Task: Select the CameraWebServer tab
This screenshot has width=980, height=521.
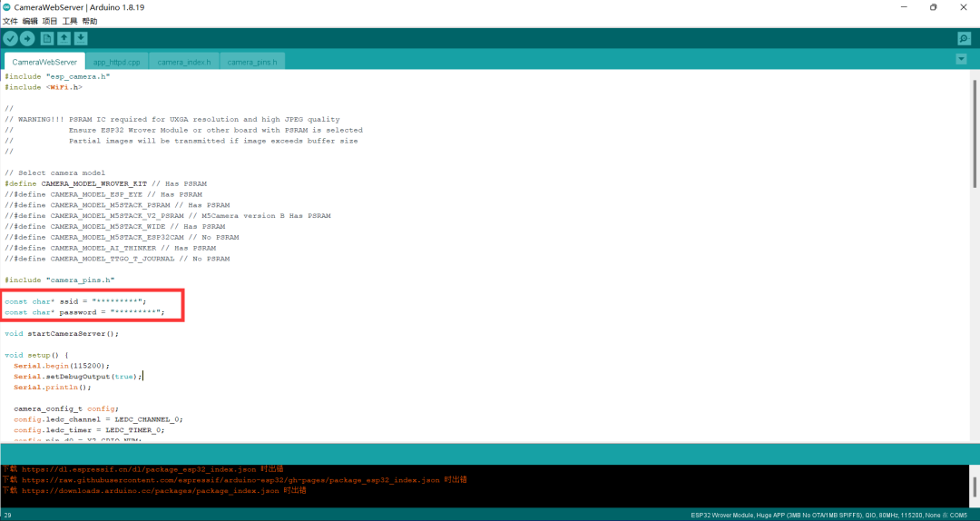Action: tap(44, 62)
